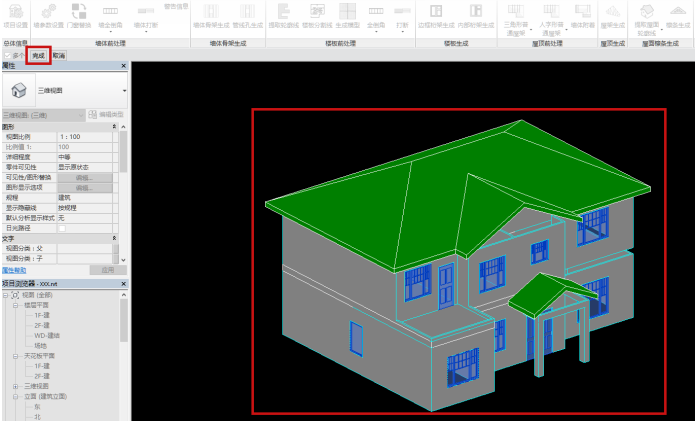Select 墙体附着 wall attach tool
Viewport: 696px width, 422px height.
click(x=583, y=17)
